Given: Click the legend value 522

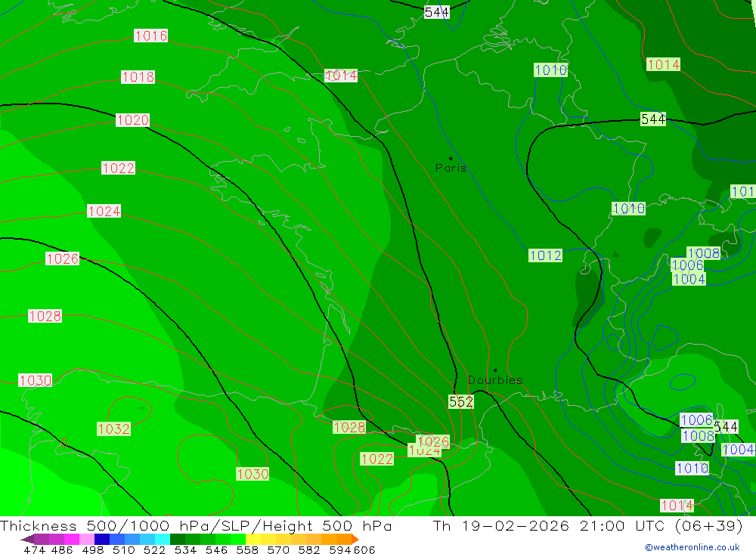Looking at the screenshot, I should 155,549.
